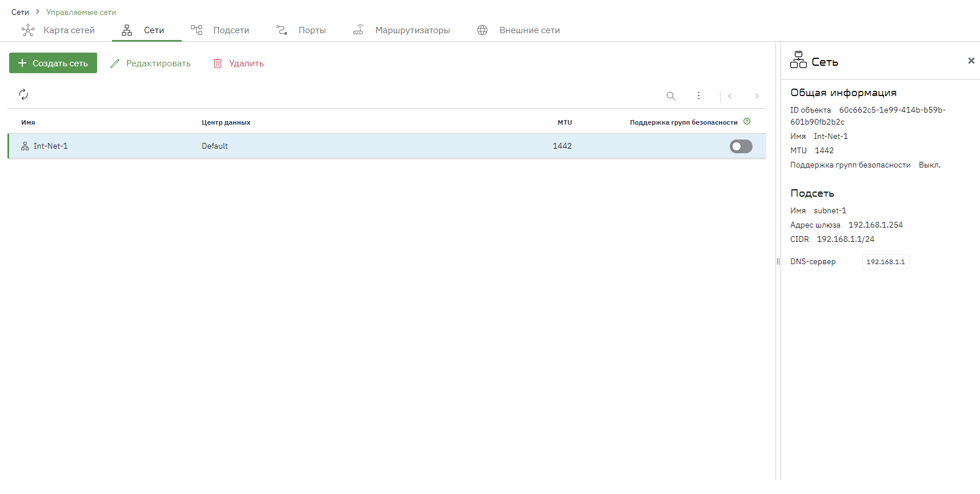Sort the table by MTU column header
The height and width of the screenshot is (494, 980).
[565, 122]
